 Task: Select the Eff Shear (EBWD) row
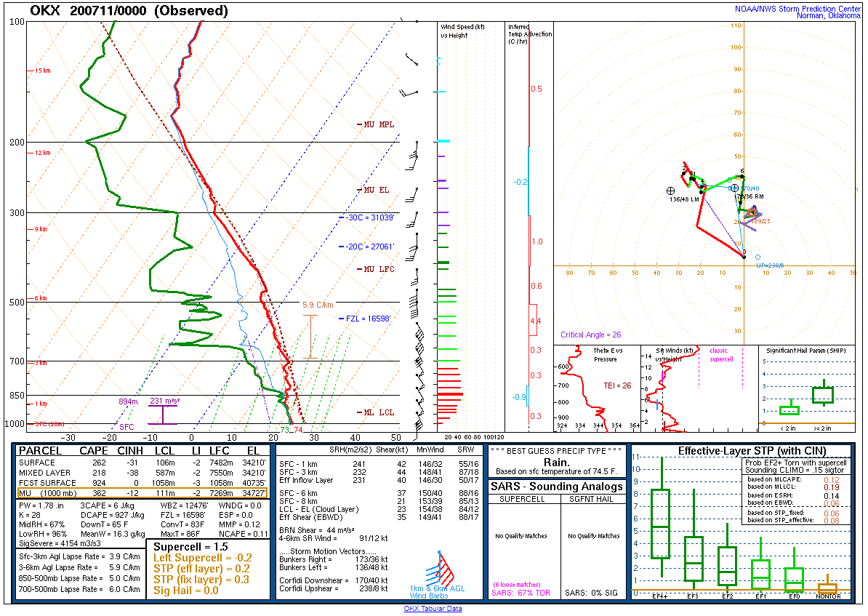(379, 517)
